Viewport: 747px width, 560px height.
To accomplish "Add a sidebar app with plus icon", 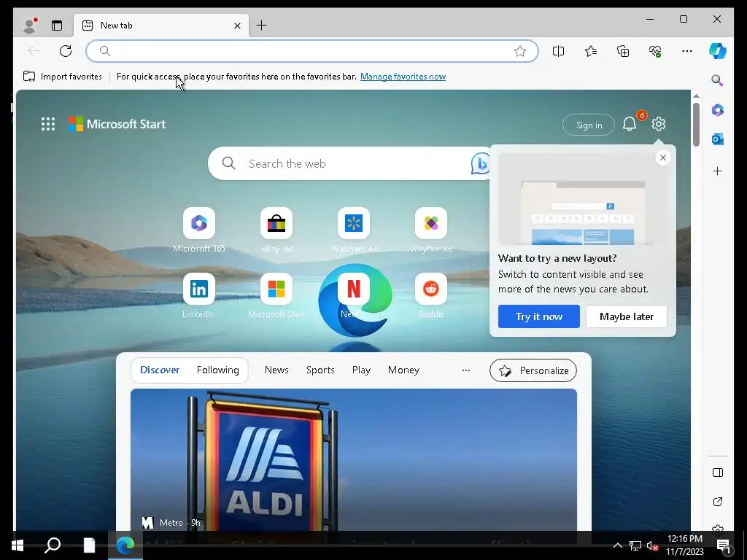I will click(x=718, y=171).
